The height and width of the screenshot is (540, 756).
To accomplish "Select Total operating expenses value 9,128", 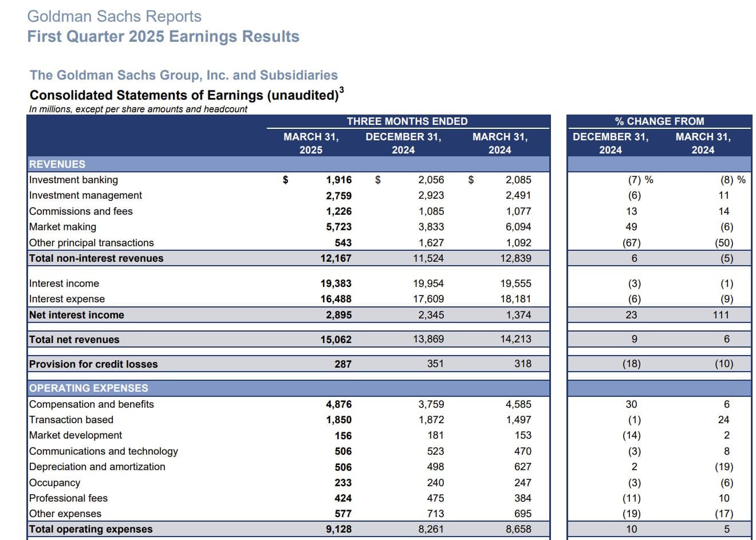I will (x=339, y=529).
